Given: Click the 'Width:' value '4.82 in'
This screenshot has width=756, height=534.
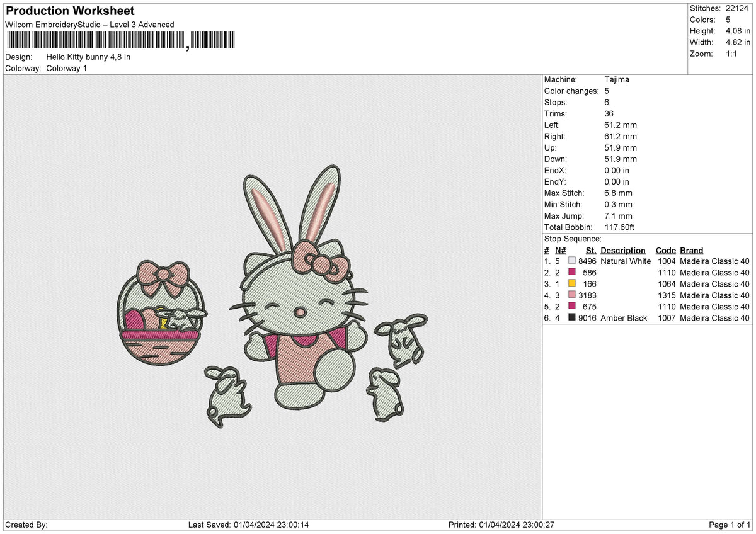Looking at the screenshot, I should [x=738, y=42].
